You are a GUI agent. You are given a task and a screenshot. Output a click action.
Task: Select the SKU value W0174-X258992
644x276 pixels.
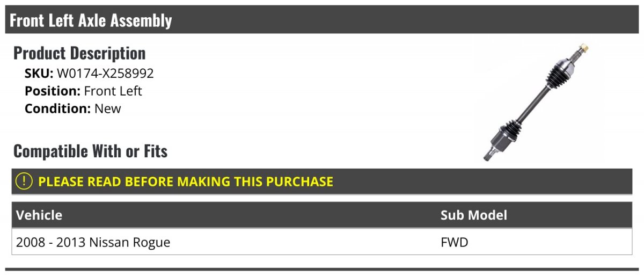(x=105, y=74)
